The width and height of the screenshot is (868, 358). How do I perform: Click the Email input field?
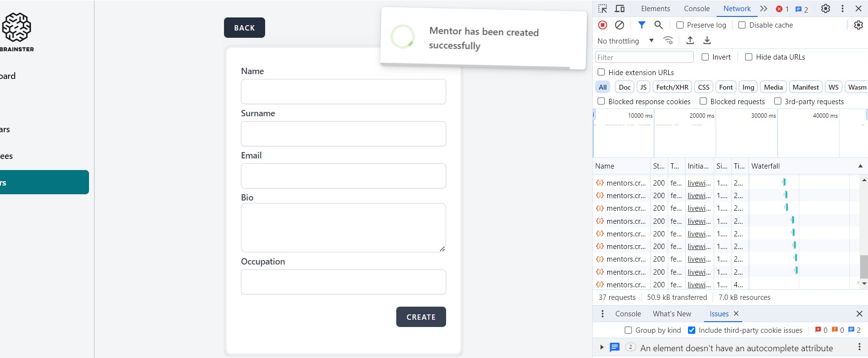(x=343, y=176)
